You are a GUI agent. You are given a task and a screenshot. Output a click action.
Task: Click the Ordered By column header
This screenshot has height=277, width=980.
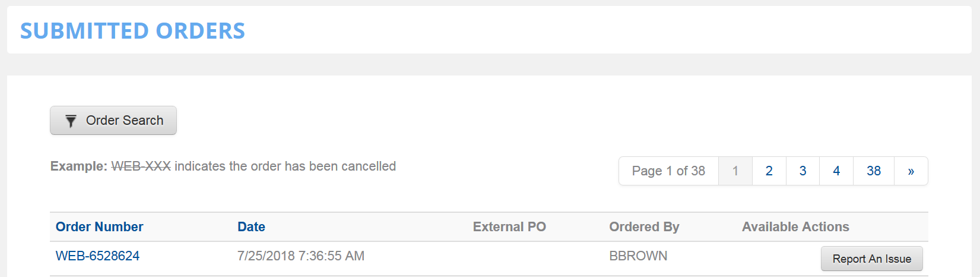click(x=644, y=227)
